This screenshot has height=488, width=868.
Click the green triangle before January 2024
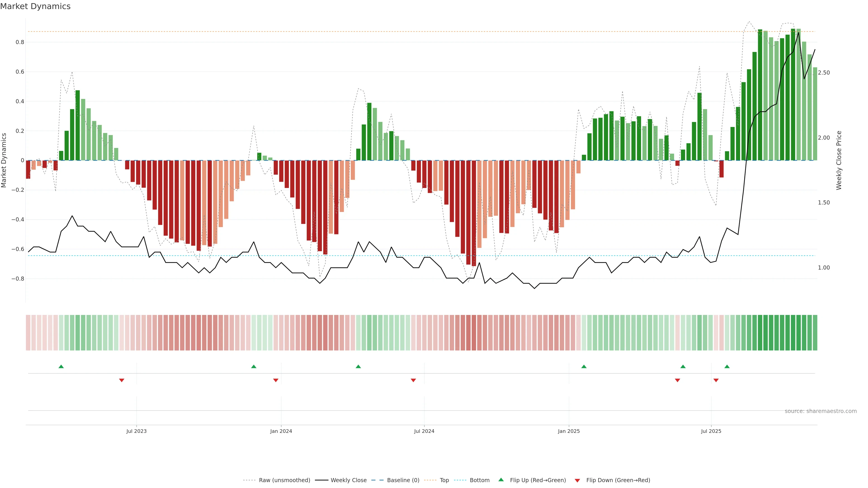click(254, 366)
